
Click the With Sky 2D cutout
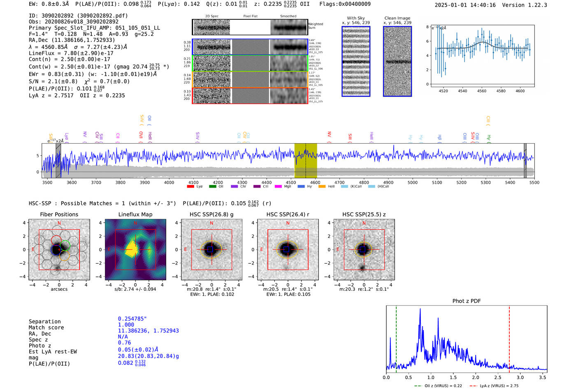pyautogui.click(x=356, y=61)
